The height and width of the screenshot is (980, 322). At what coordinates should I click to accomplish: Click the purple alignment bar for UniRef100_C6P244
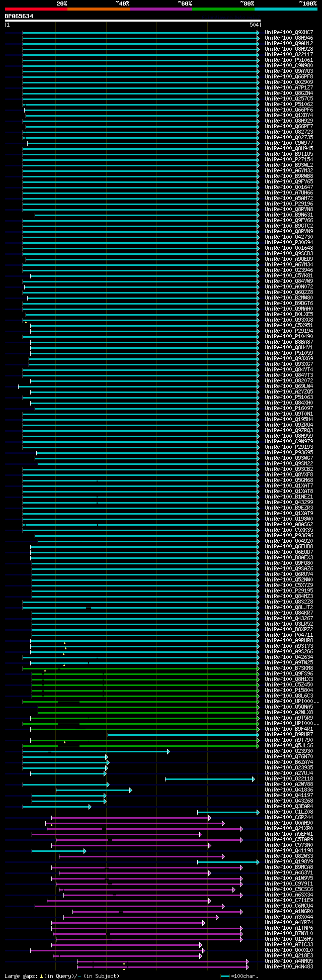[x=131, y=818]
